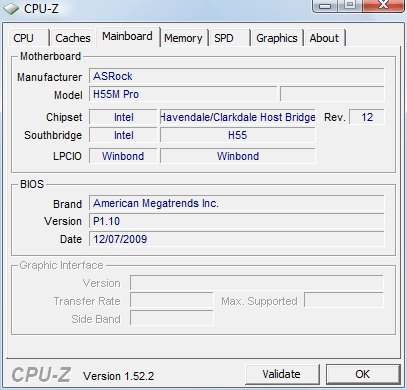Click the Manufacturer label
The height and width of the screenshot is (390, 407).
pos(49,77)
